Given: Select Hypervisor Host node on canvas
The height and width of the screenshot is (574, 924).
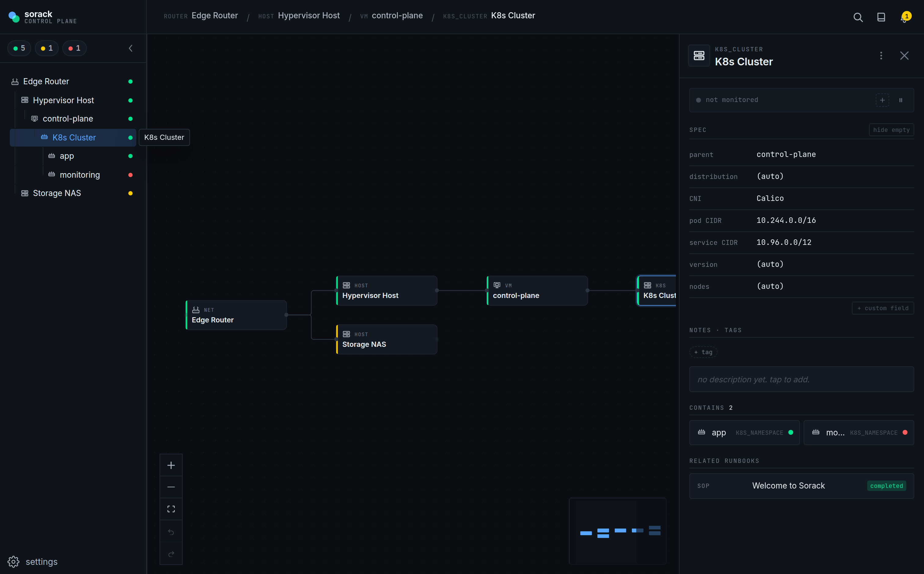Looking at the screenshot, I should click(x=387, y=290).
